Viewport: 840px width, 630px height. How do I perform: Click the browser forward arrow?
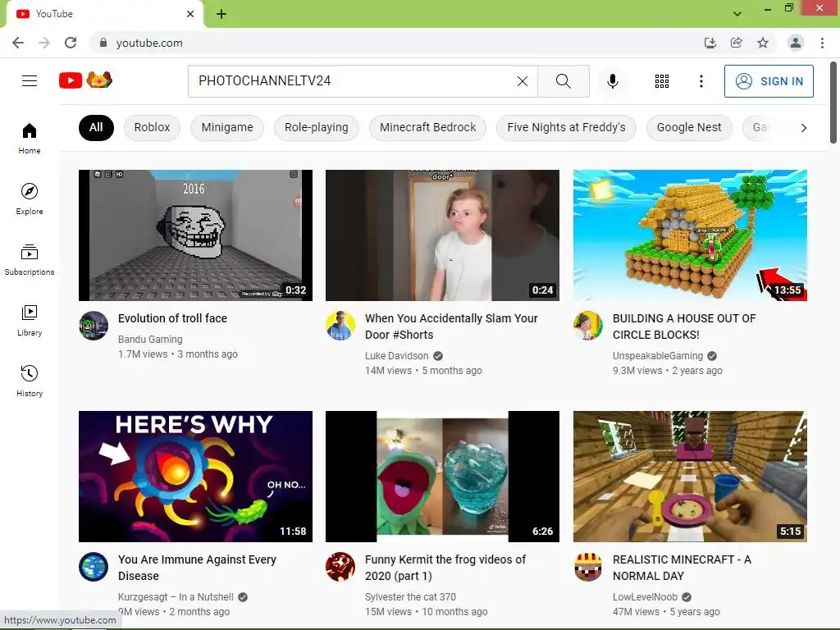(x=44, y=43)
